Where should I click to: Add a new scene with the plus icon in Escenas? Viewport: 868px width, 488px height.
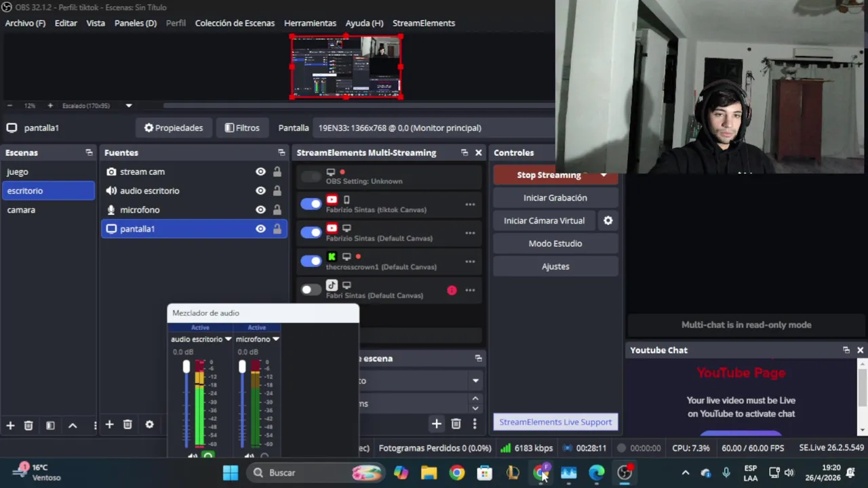pos(10,425)
